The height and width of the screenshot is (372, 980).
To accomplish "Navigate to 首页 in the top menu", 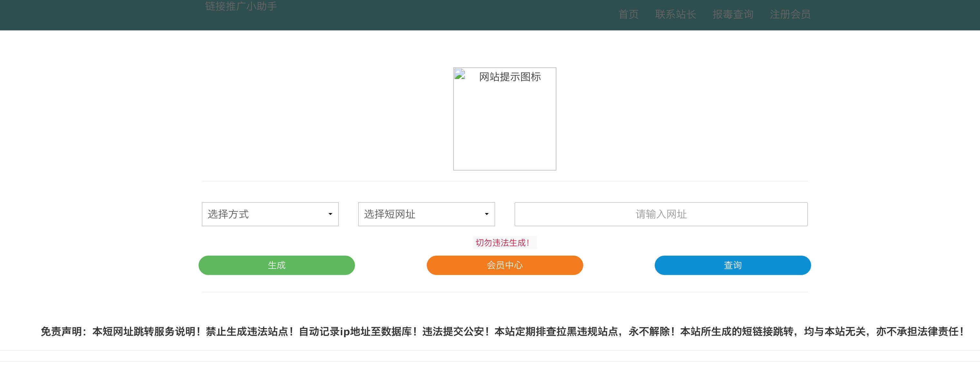I will coord(629,15).
